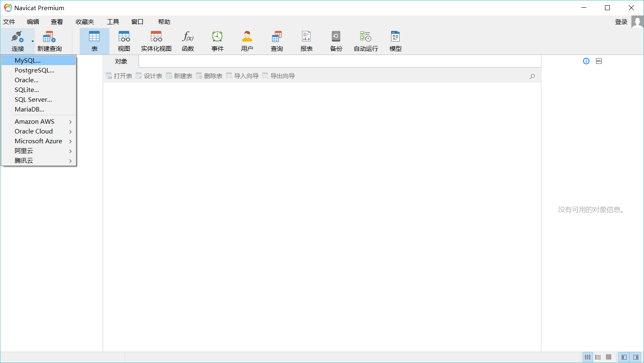Open the 帮助 menu
The image size is (644, 363).
click(164, 22)
